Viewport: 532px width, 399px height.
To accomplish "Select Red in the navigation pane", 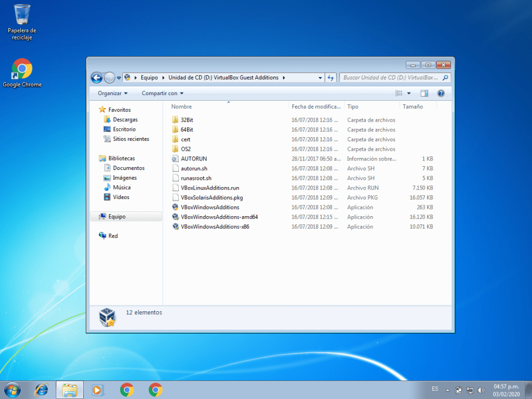I will pos(113,236).
